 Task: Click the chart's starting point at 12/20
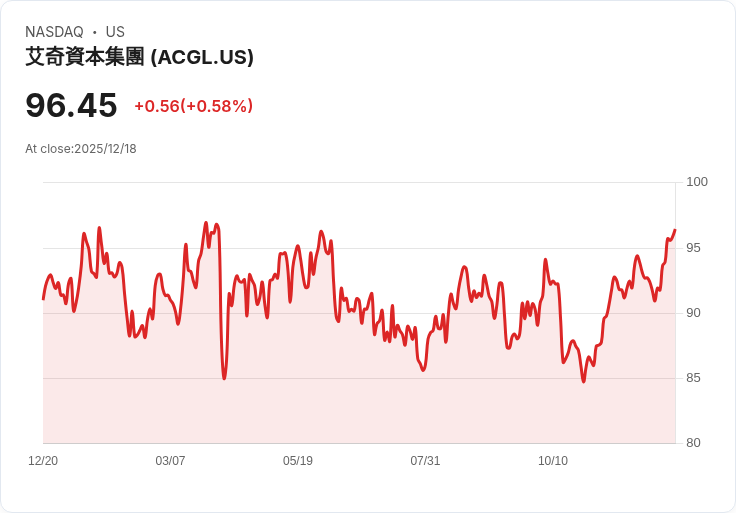click(43, 299)
